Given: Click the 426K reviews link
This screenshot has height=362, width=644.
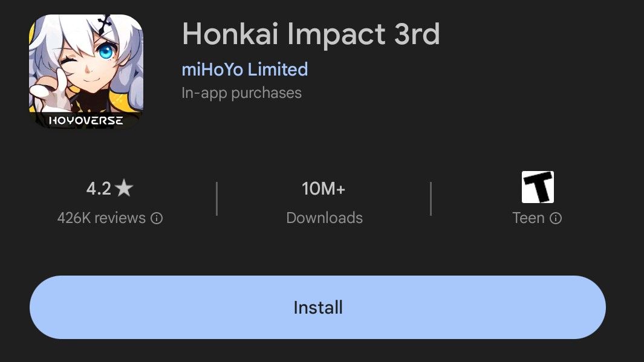Looking at the screenshot, I should (x=109, y=218).
